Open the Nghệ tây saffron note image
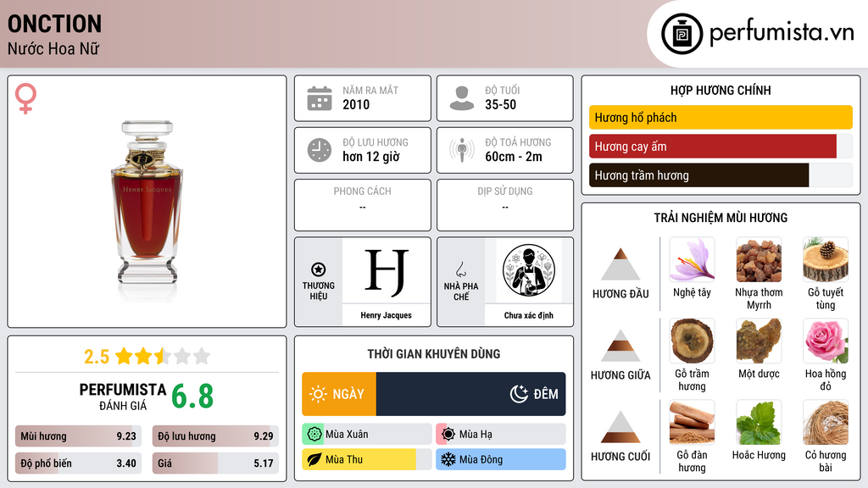 (692, 259)
